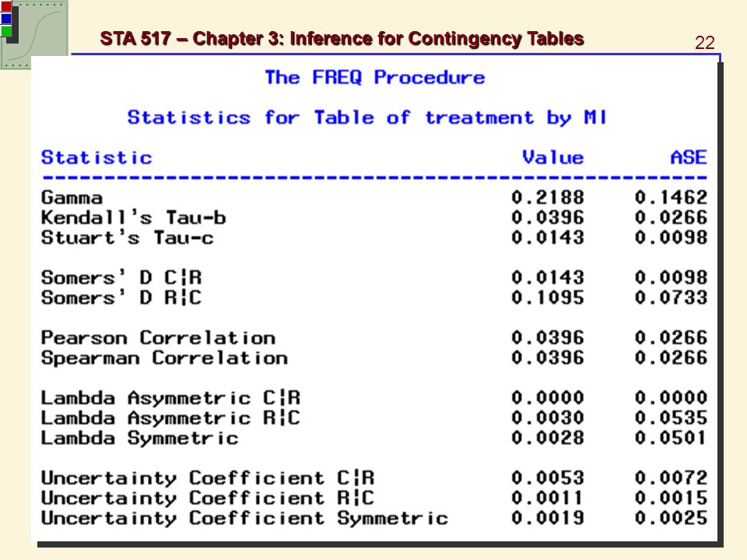This screenshot has width=747, height=560.
Task: Click Lambda Symmetric value 0.0028
Action: [x=548, y=438]
